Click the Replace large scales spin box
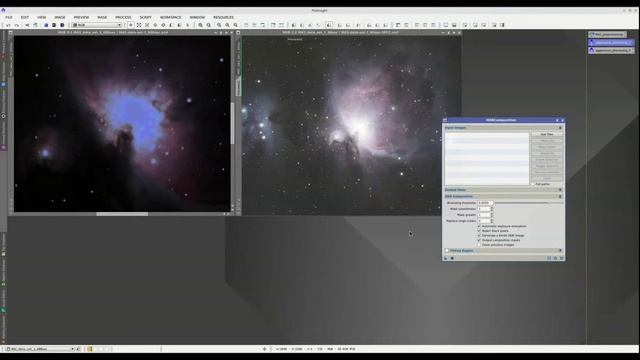Image resolution: width=640 pixels, height=360 pixels. pos(485,221)
